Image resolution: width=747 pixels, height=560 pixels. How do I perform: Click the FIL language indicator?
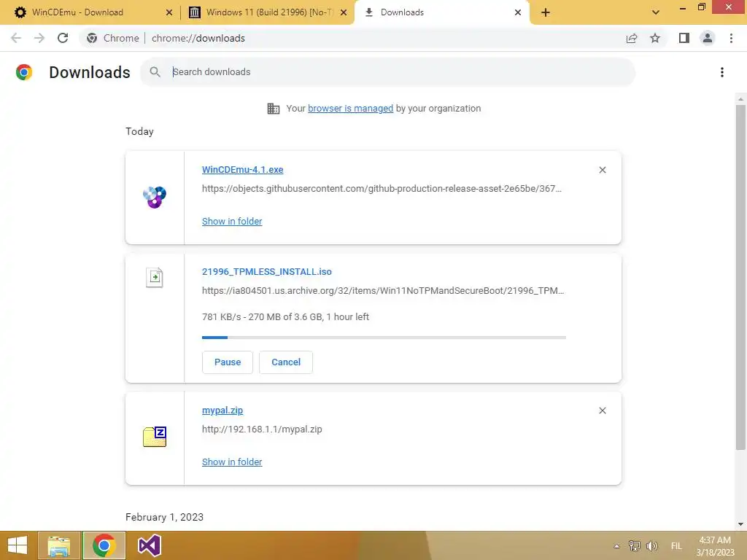(x=676, y=546)
